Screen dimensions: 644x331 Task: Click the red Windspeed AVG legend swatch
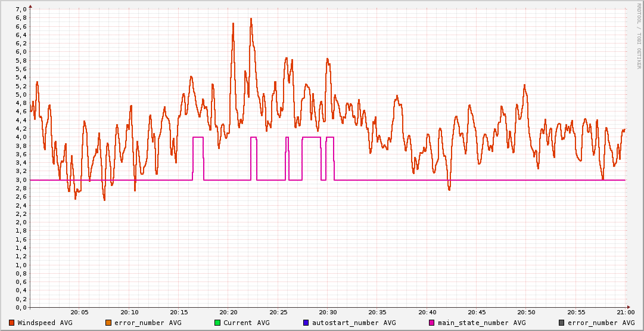12,323
